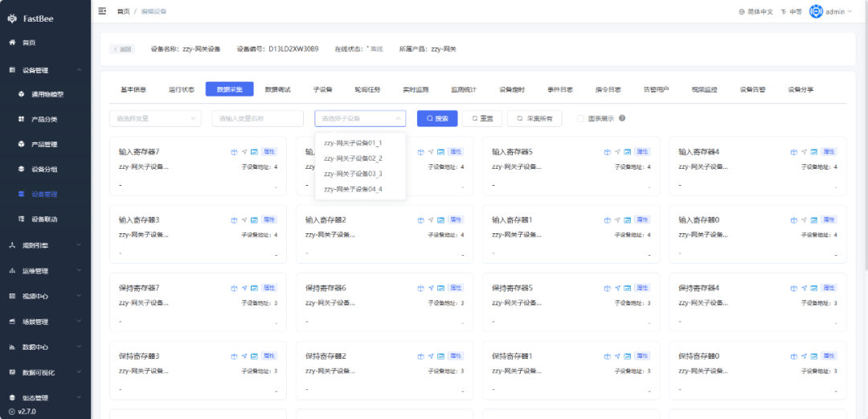
Task: Expand the 规则引擎 sidebar group
Action: [x=45, y=245]
